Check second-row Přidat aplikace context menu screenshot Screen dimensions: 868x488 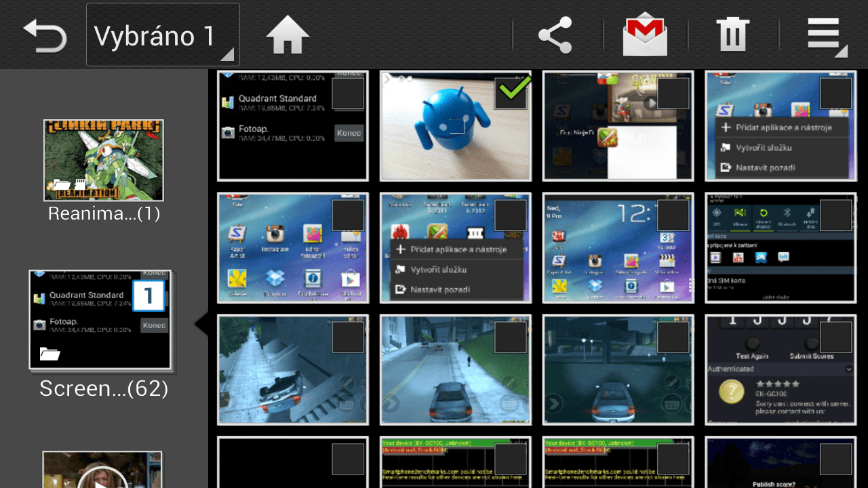tap(511, 215)
